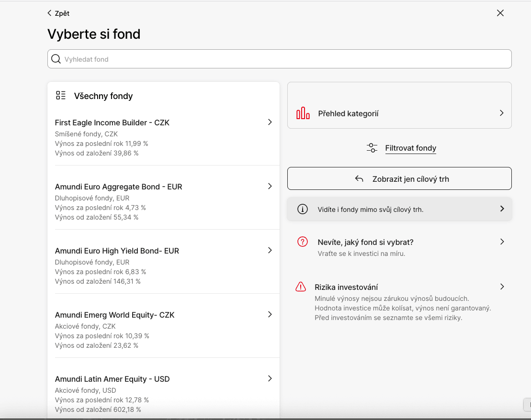
Task: Click the filter sliders icon
Action: click(x=372, y=148)
